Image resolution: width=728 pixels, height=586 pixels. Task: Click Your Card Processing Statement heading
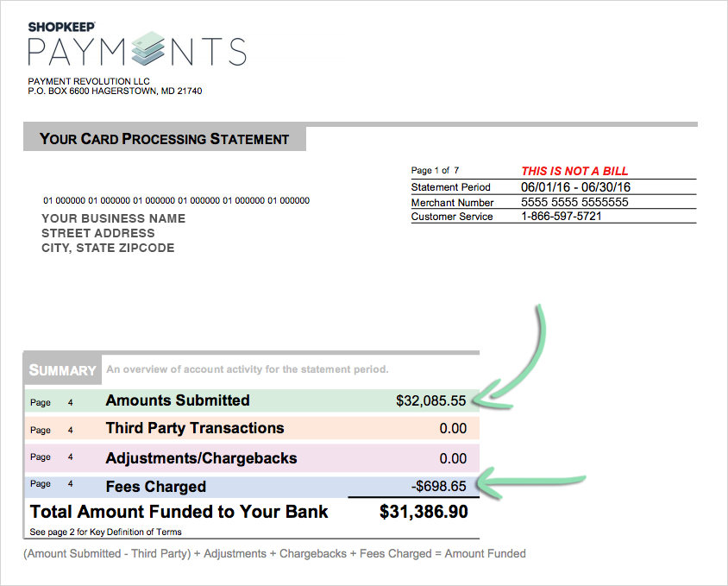(x=165, y=138)
